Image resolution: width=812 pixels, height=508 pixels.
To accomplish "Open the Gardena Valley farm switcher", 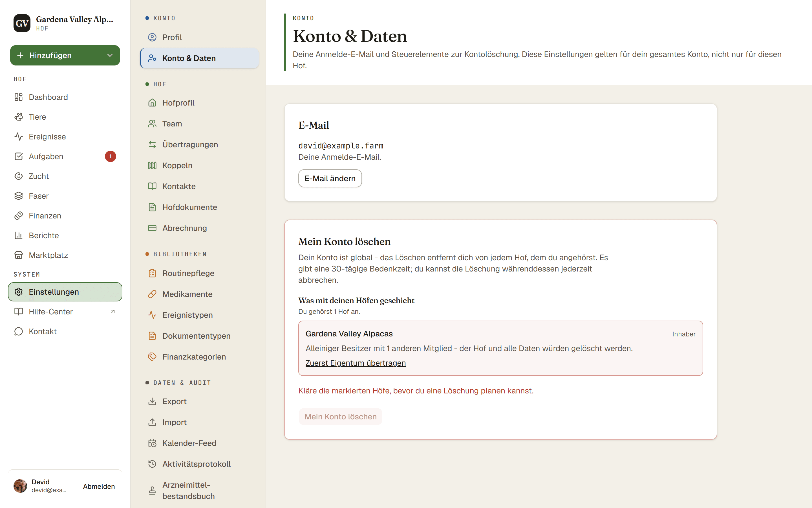I will [x=65, y=23].
